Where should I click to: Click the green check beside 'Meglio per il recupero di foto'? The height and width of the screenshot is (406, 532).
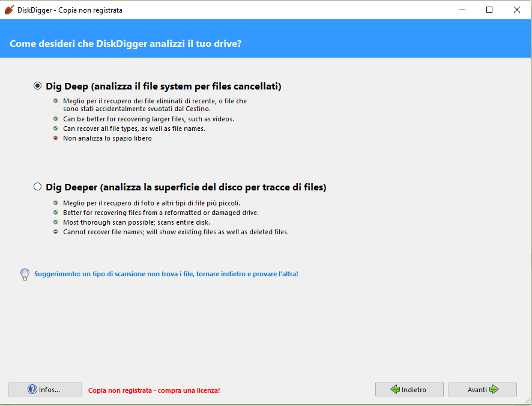coord(56,202)
